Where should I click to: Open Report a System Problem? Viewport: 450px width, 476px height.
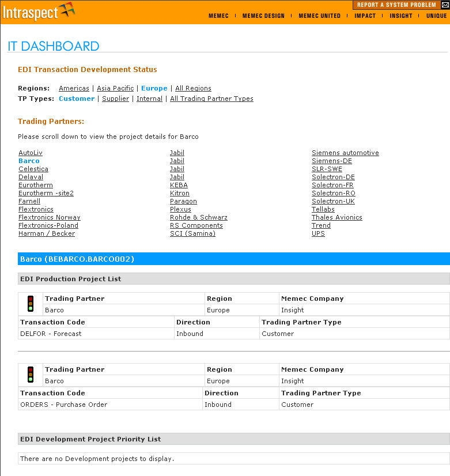coord(396,5)
